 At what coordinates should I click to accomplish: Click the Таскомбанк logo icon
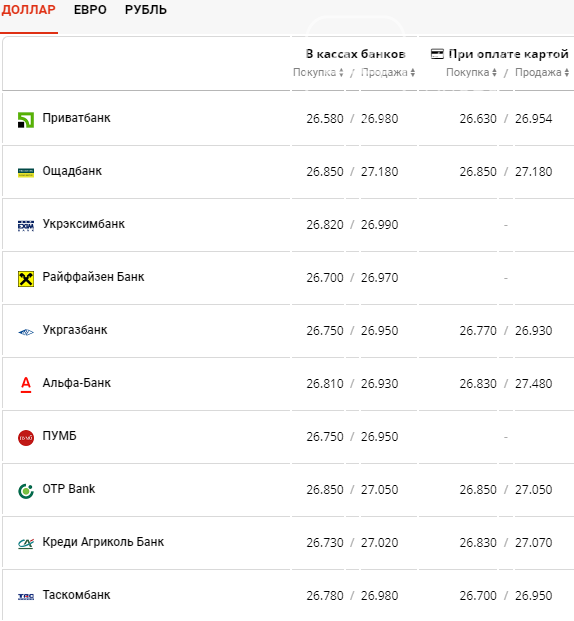coord(26,596)
